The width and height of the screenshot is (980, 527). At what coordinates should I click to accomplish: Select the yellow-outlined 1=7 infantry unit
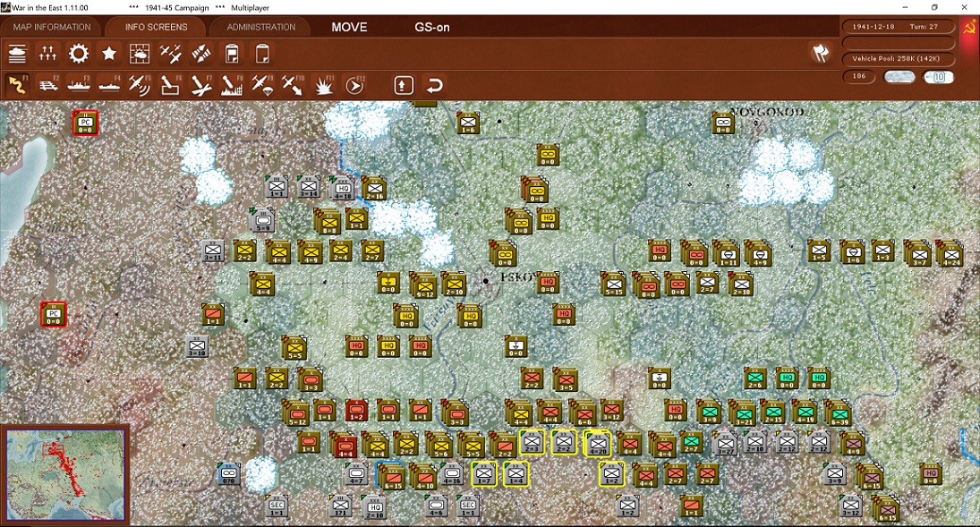pos(484,474)
